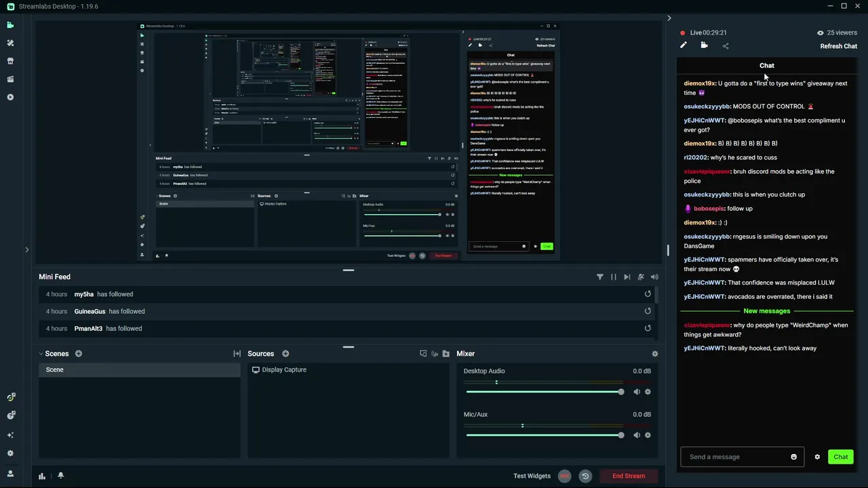Open the cloudbot link icon in sidebar
The height and width of the screenshot is (488, 868).
[10, 415]
